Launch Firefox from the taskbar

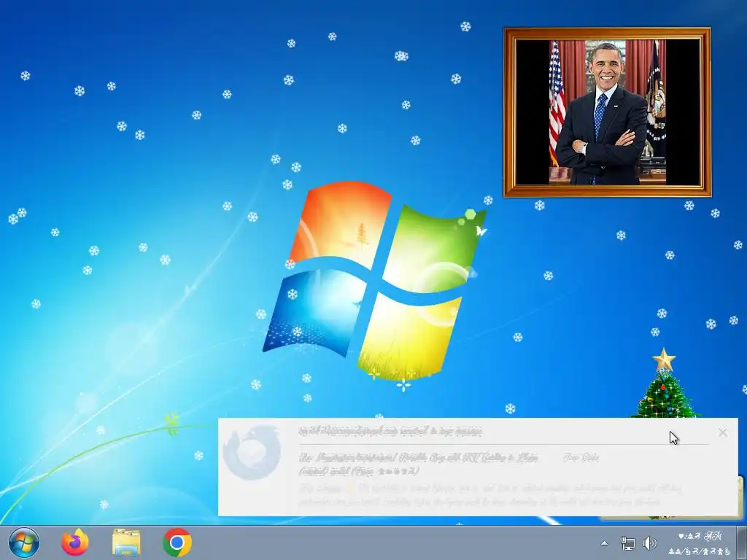75,542
